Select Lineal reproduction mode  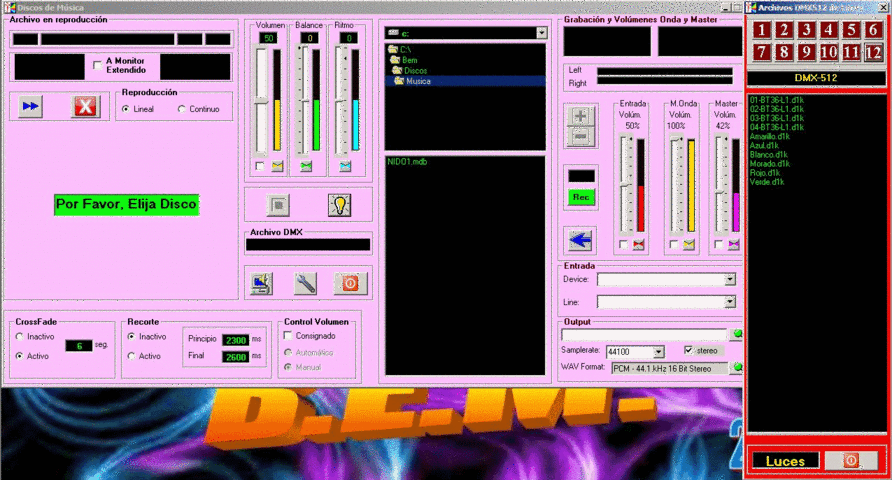click(126, 109)
